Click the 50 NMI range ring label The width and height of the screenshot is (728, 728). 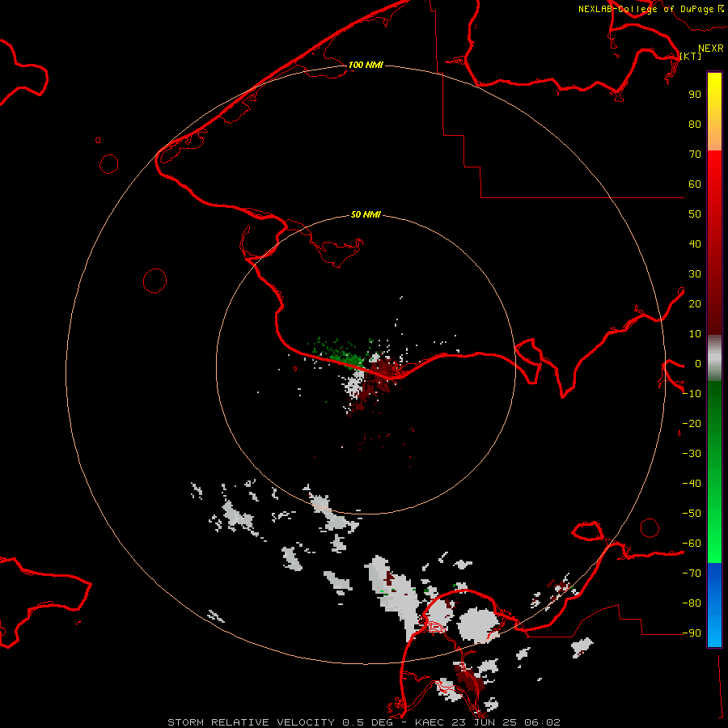366,214
